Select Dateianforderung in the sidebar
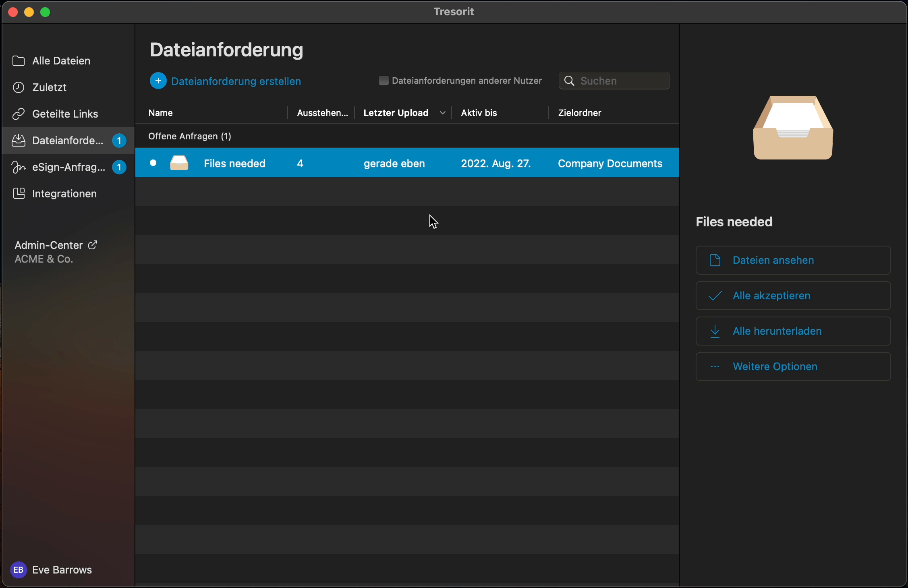908x588 pixels. pos(68,141)
